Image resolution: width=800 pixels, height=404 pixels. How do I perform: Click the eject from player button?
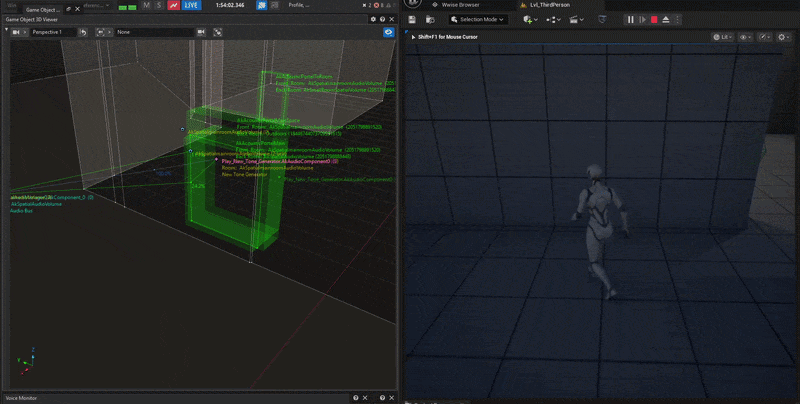click(666, 19)
